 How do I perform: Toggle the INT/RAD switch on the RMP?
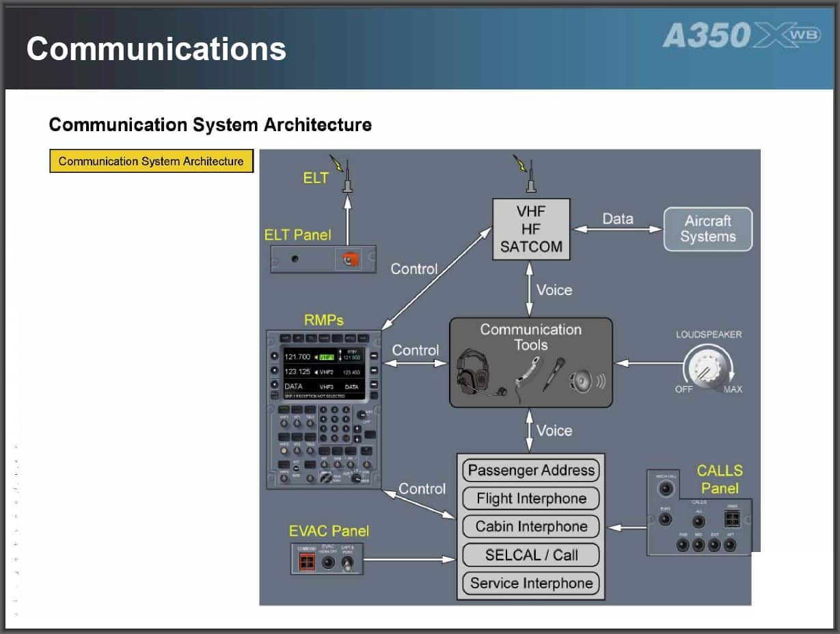click(296, 467)
